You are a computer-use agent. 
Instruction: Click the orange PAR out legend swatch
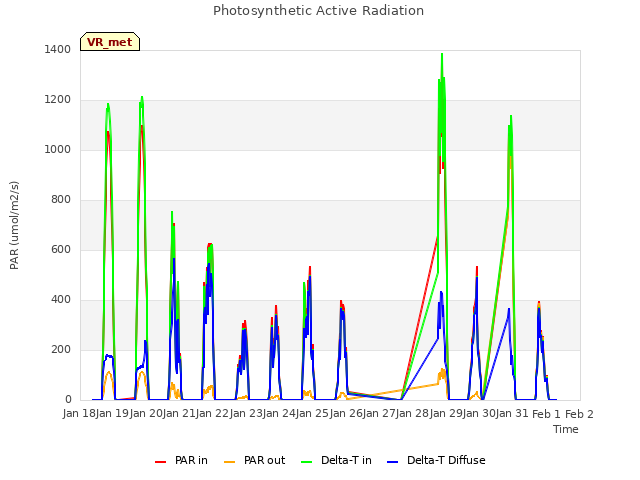point(230,462)
